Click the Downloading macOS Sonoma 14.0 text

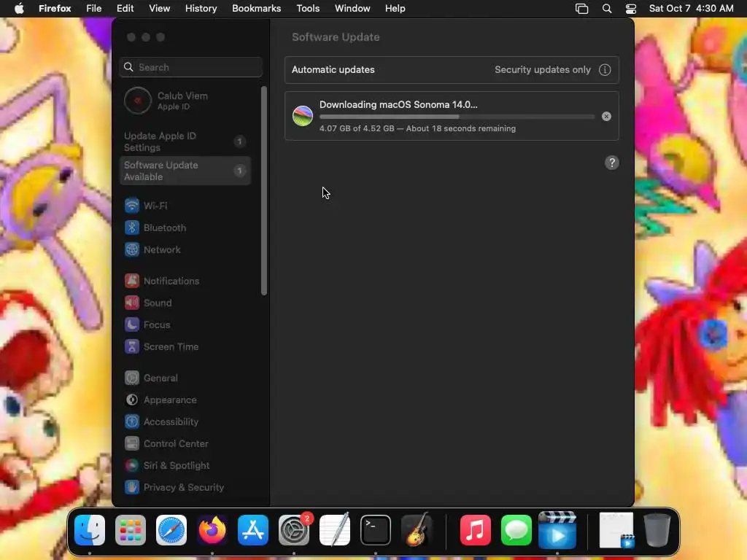click(x=398, y=105)
